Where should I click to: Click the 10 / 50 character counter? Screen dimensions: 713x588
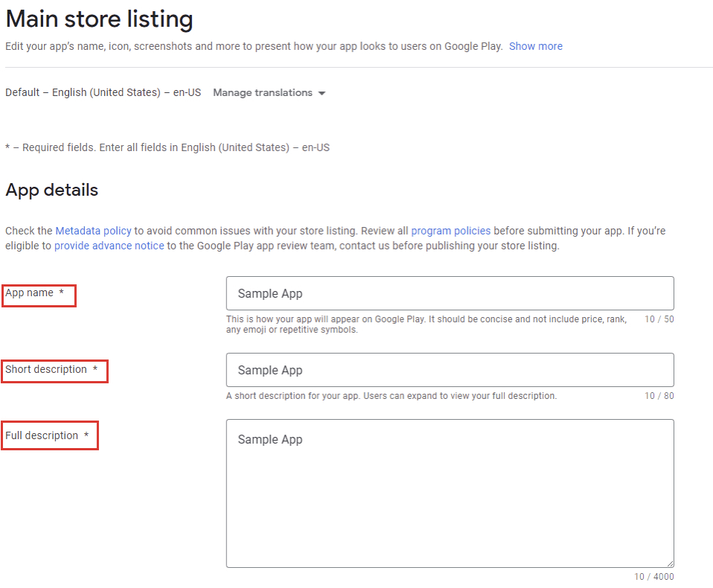click(x=658, y=318)
